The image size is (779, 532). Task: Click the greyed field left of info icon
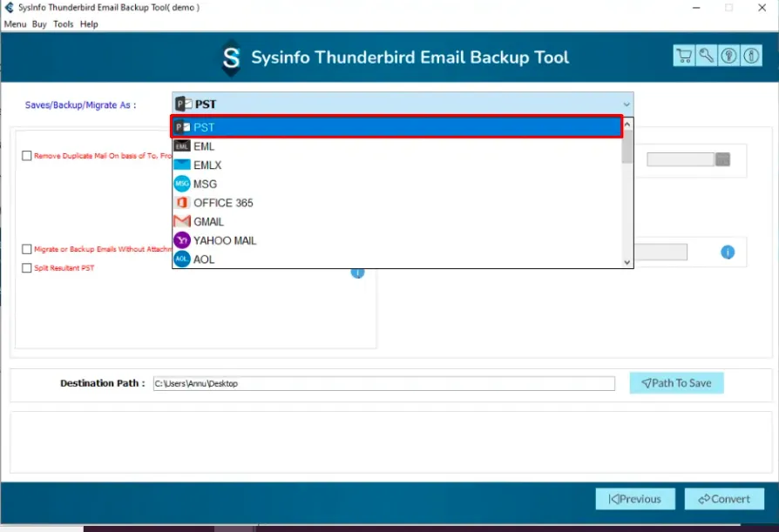tap(660, 253)
